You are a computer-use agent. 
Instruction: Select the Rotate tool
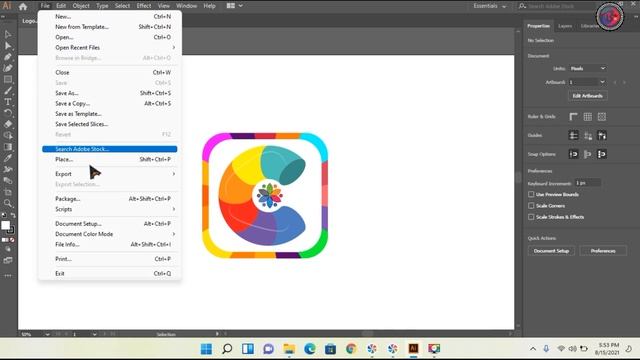tap(8, 113)
